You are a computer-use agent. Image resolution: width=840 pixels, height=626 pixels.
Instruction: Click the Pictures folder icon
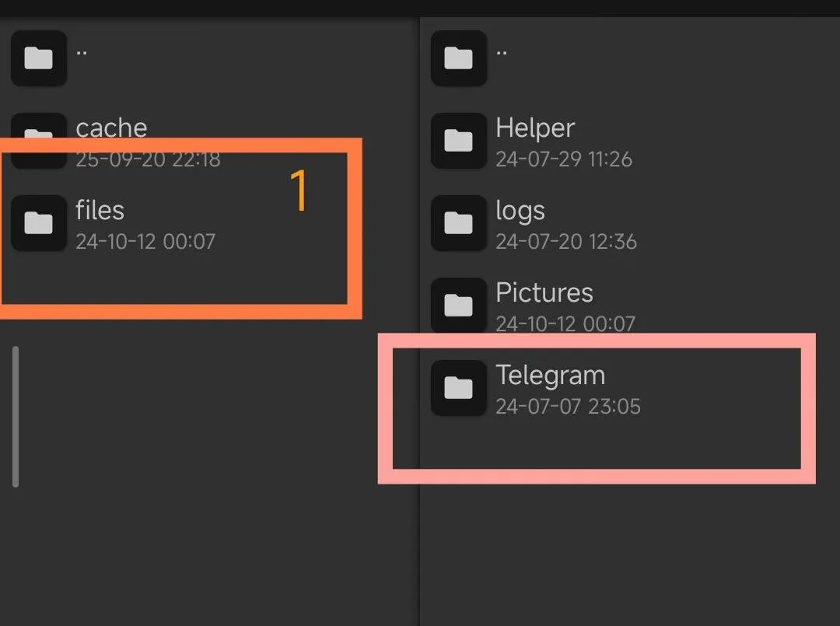click(459, 306)
